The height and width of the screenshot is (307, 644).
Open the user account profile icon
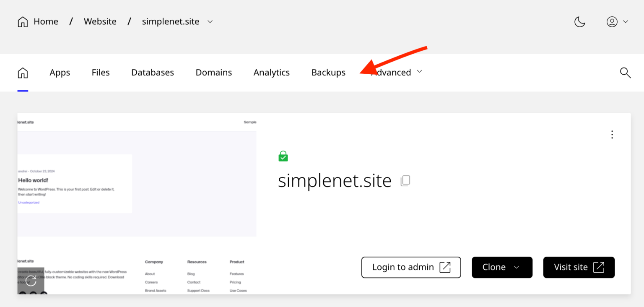[612, 21]
